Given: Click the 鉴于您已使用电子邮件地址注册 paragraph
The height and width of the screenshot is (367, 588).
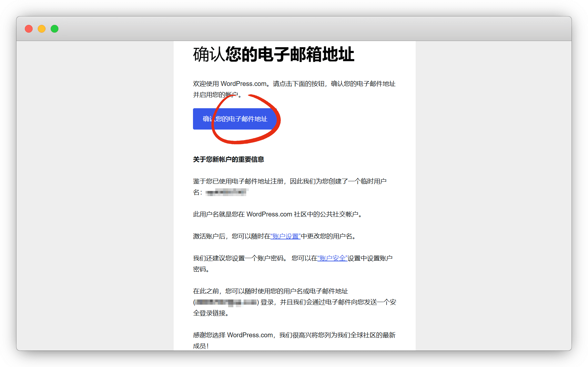Looking at the screenshot, I should (x=289, y=181).
